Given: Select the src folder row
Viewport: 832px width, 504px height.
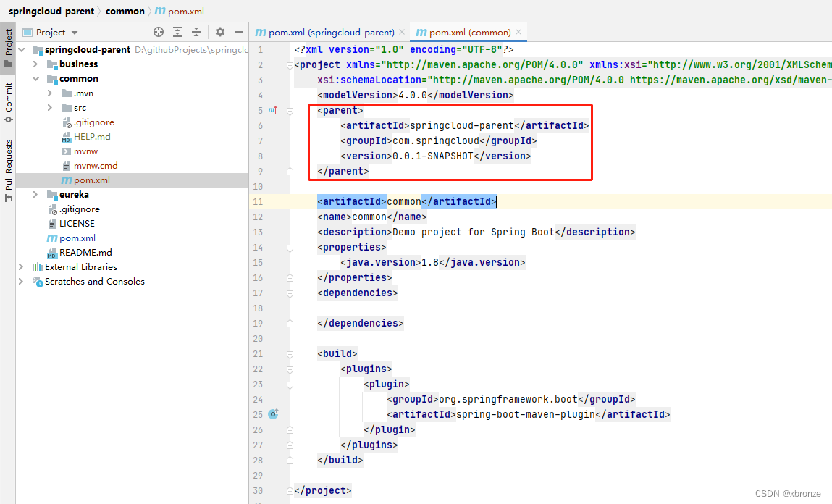Looking at the screenshot, I should click(80, 108).
